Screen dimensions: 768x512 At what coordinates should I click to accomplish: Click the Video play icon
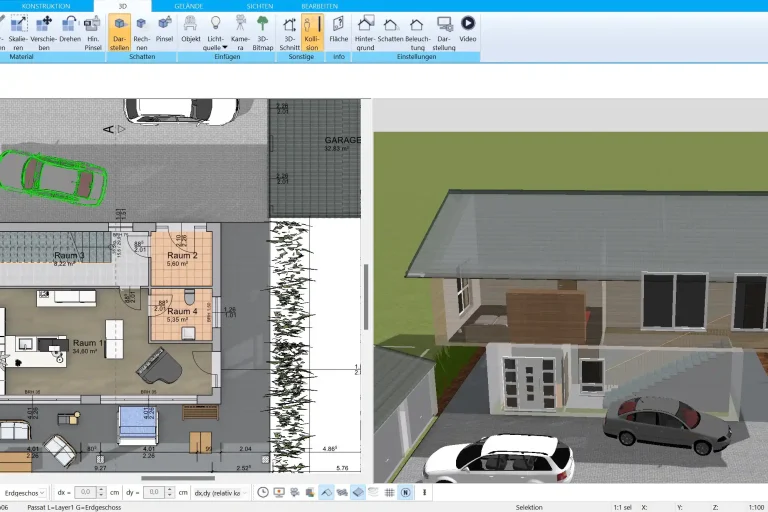click(x=468, y=23)
